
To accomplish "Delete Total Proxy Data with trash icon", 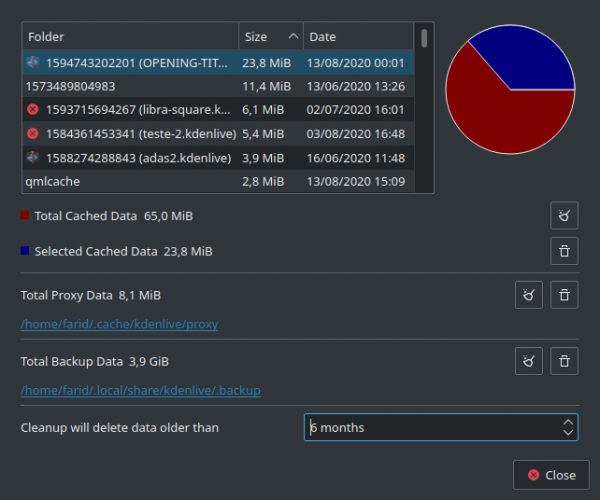I will click(x=564, y=295).
